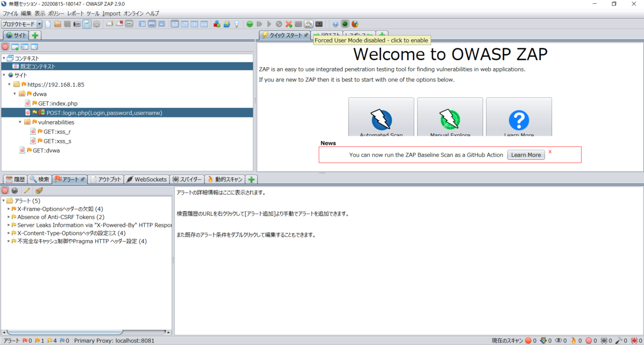
Task: Toggle Show All Tabs toolbar button
Action: (x=109, y=24)
